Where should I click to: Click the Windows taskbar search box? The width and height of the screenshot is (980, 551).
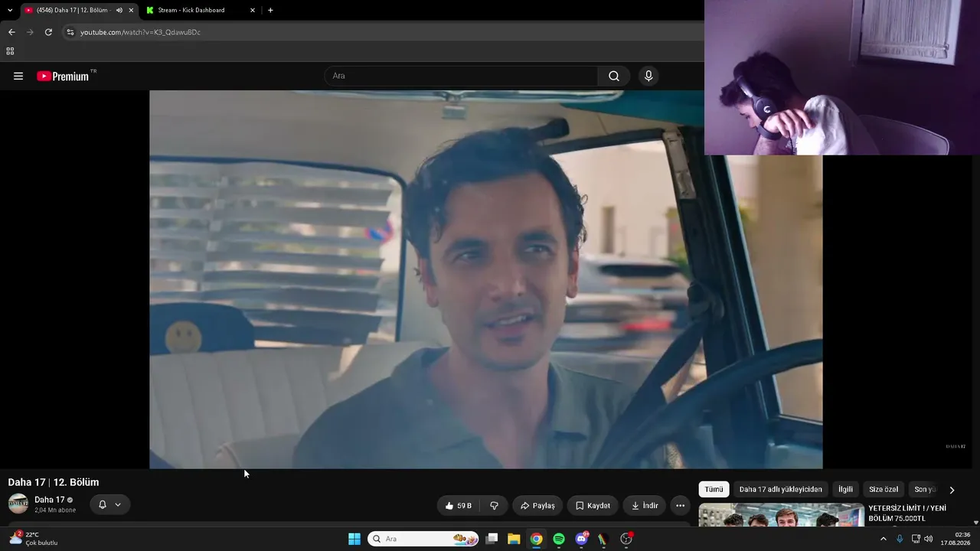click(423, 539)
